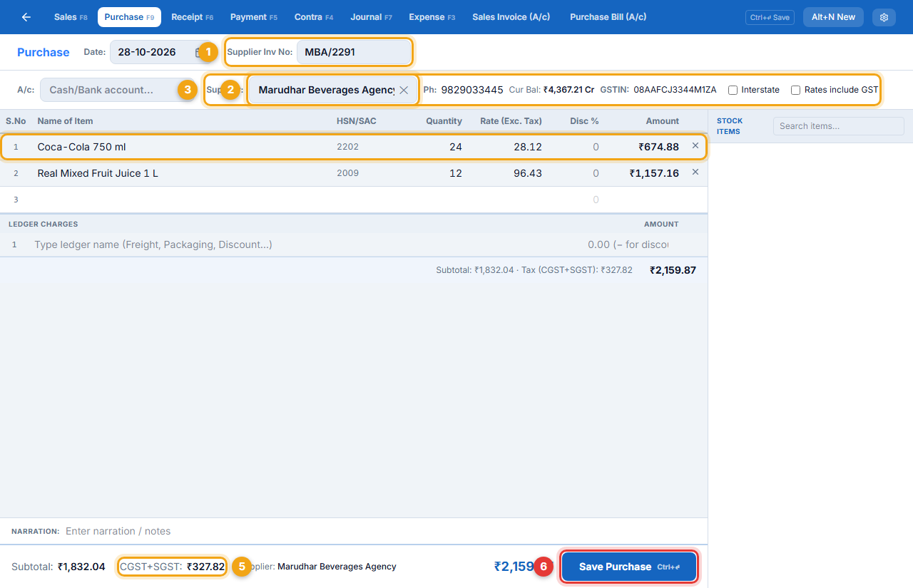Start a new voucher with Alt+N New
This screenshot has height=588, width=913.
pyautogui.click(x=833, y=17)
